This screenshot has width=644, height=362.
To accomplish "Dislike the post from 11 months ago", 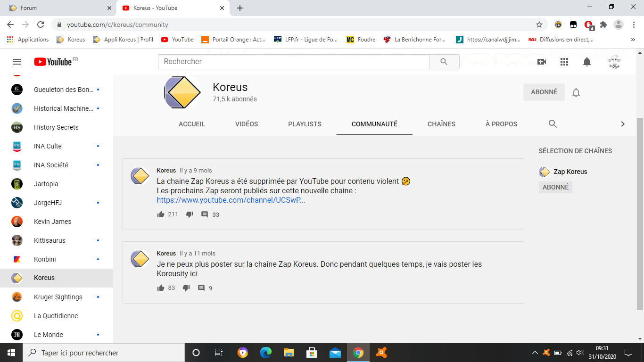I will tap(186, 288).
